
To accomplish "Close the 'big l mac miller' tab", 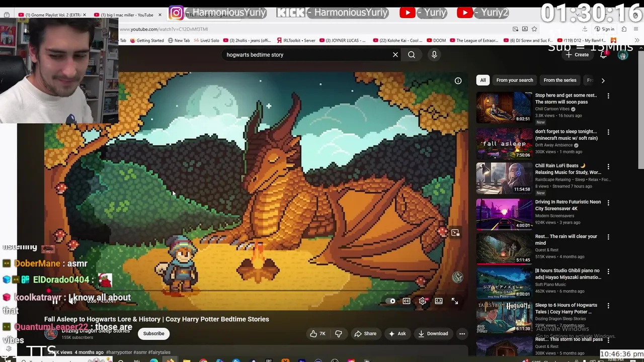I will tap(160, 15).
